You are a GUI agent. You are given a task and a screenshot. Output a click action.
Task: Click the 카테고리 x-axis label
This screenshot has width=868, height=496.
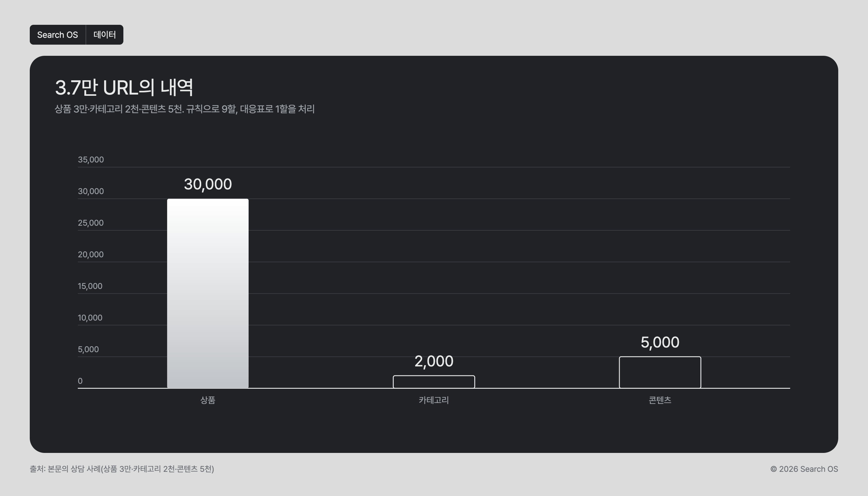click(x=434, y=400)
